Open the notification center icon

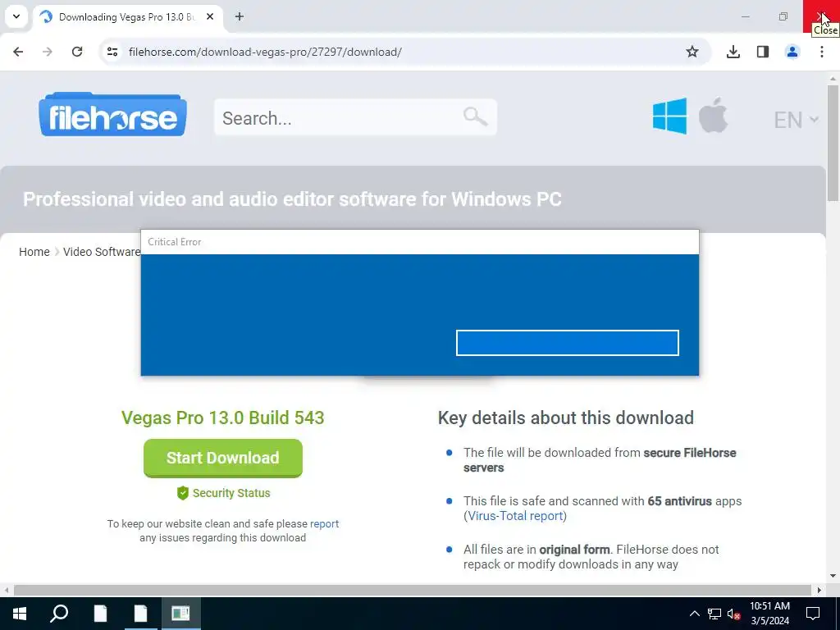pos(813,614)
